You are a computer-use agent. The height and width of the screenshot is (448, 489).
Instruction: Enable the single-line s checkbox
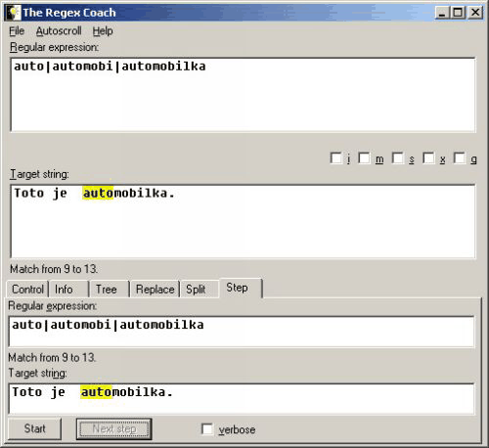click(397, 158)
